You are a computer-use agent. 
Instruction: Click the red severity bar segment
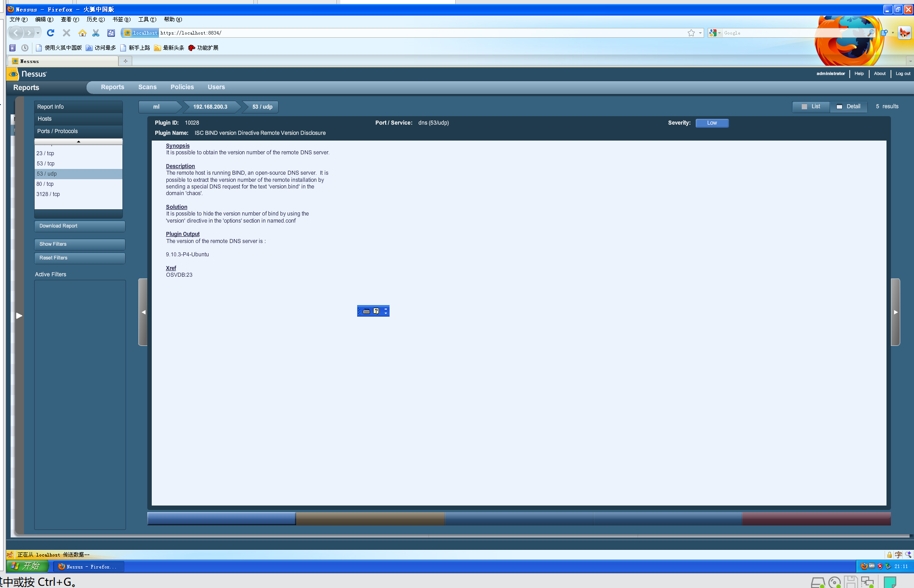[x=816, y=519]
